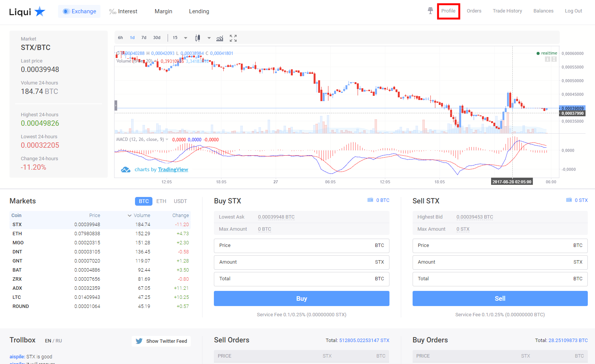Set chart range to 6h
Image resolution: width=595 pixels, height=364 pixels.
pyautogui.click(x=120, y=38)
